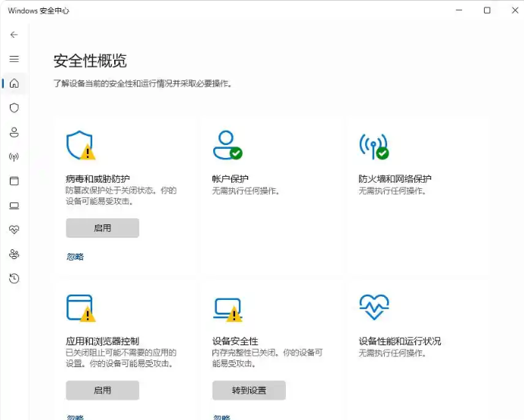Open app and browser control sidebar icon

tap(14, 181)
